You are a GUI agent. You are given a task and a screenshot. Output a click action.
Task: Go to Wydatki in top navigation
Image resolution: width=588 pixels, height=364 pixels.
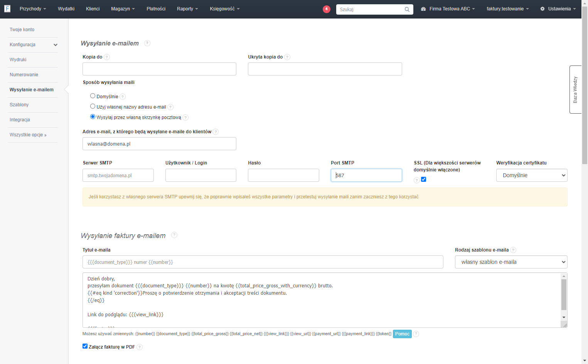click(x=66, y=9)
